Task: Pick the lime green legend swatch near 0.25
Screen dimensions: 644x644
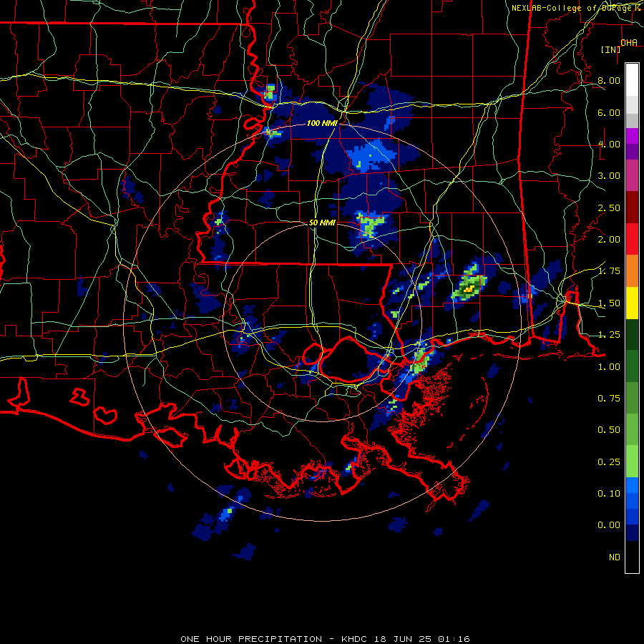Action: click(x=632, y=462)
